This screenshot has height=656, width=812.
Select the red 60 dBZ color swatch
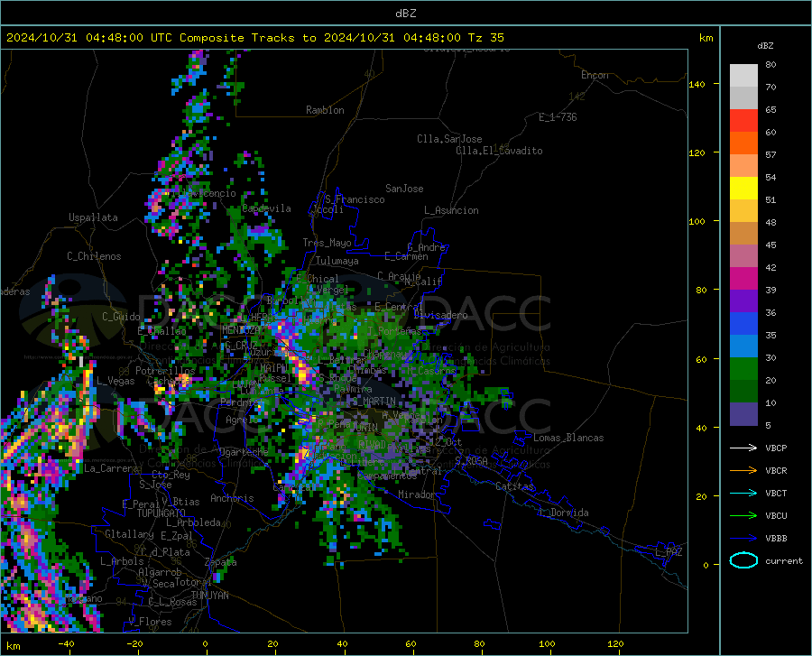tap(743, 121)
